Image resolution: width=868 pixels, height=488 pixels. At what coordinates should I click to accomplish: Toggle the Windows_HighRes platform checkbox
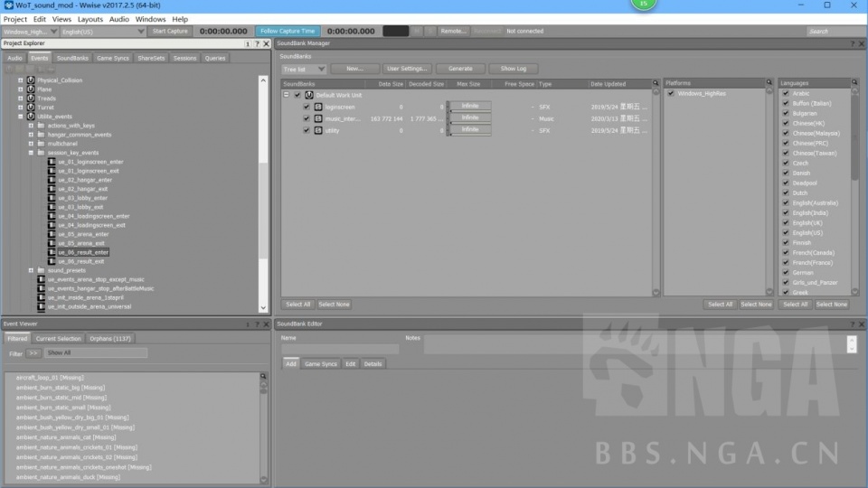pyautogui.click(x=671, y=93)
